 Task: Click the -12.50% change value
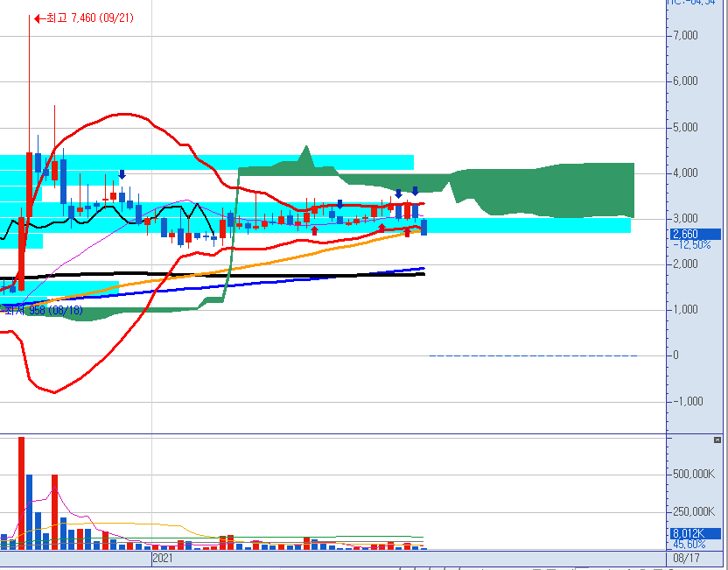(x=692, y=245)
